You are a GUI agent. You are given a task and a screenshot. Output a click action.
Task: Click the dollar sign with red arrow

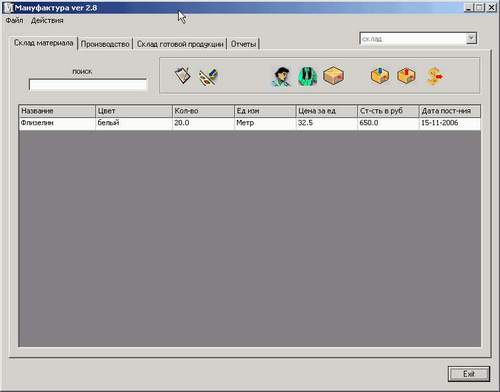[x=435, y=76]
